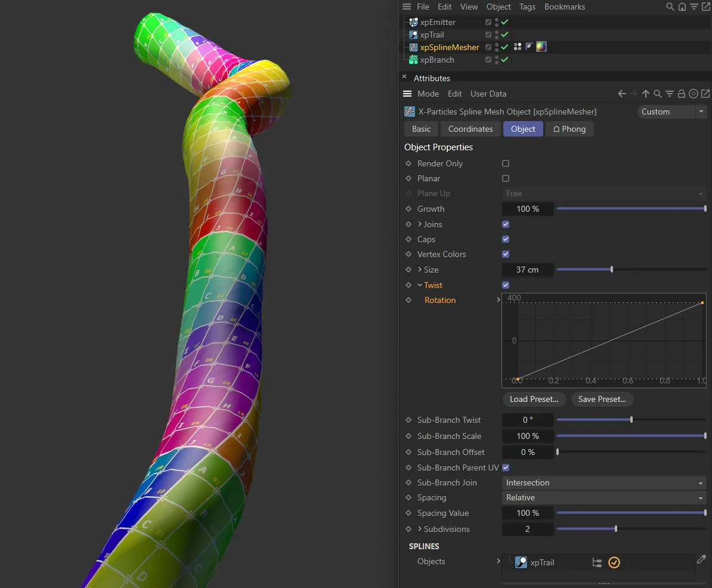Switch to the Coordinates tab
The height and width of the screenshot is (588, 712).
pos(470,129)
